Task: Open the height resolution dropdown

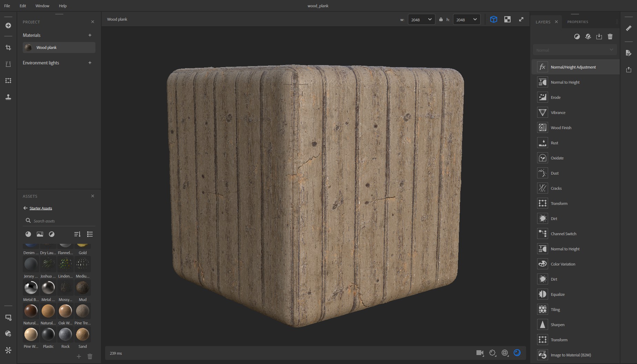Action: (466, 20)
